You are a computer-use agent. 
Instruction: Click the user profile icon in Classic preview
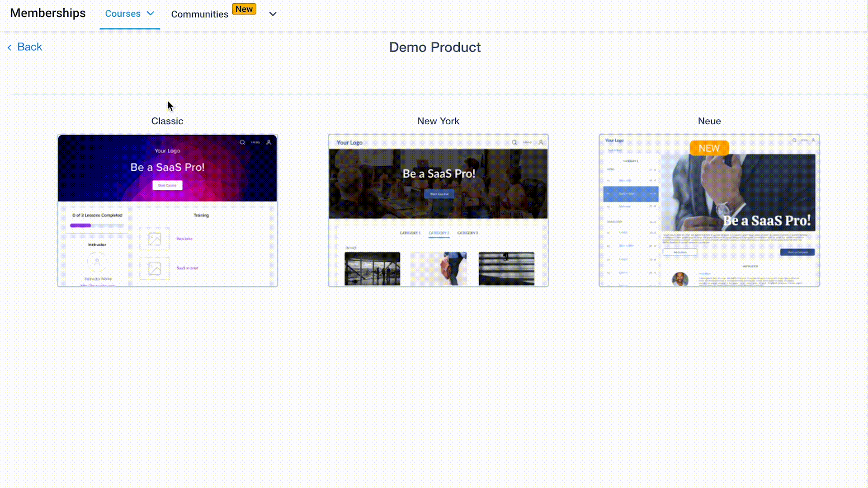click(x=269, y=142)
